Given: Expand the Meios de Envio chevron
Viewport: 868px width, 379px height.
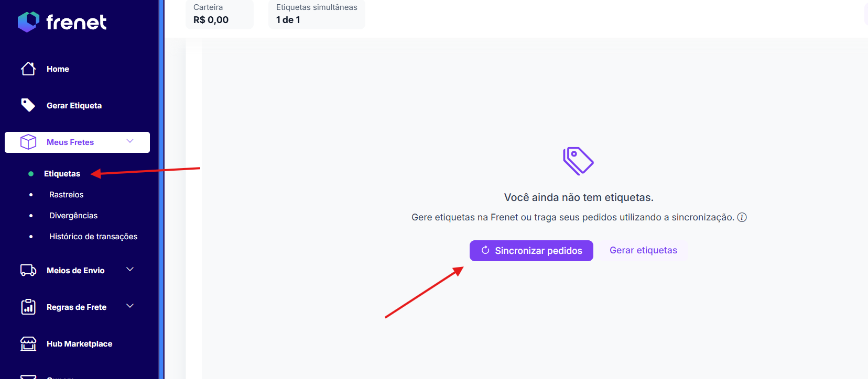Looking at the screenshot, I should (130, 270).
